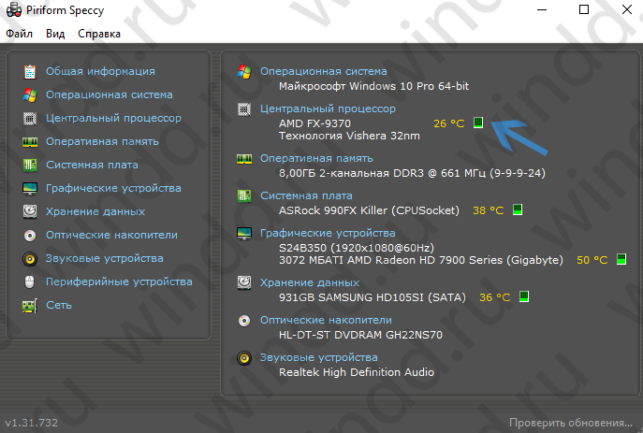
Task: Click the monitor icon in sidebar
Action: tap(30, 189)
